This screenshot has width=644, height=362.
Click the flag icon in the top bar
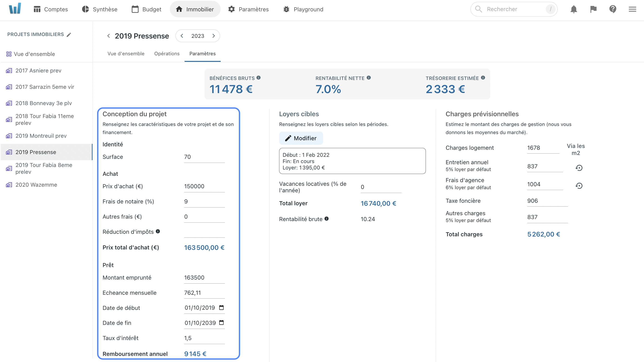(594, 9)
